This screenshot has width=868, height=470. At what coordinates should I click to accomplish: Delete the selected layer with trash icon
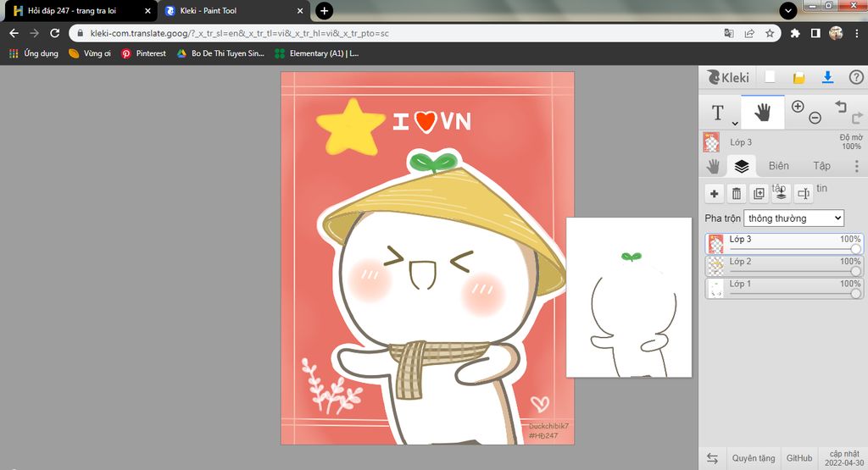737,194
